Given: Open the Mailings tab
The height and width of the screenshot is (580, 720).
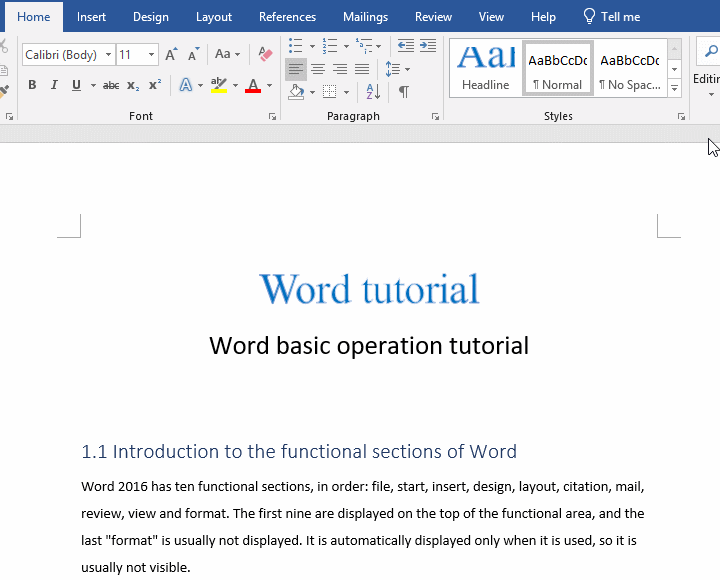Looking at the screenshot, I should click(x=365, y=17).
